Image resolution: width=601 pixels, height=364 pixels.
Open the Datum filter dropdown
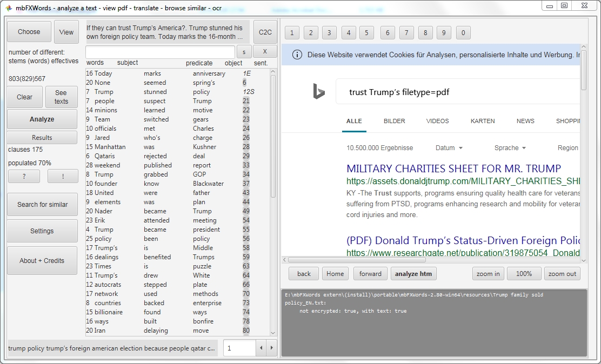pyautogui.click(x=449, y=148)
